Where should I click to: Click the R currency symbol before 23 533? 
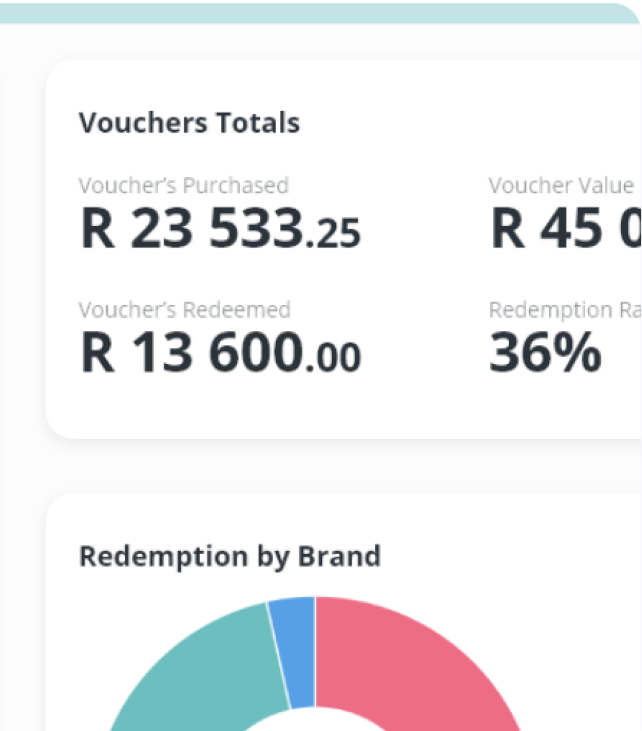point(98,229)
